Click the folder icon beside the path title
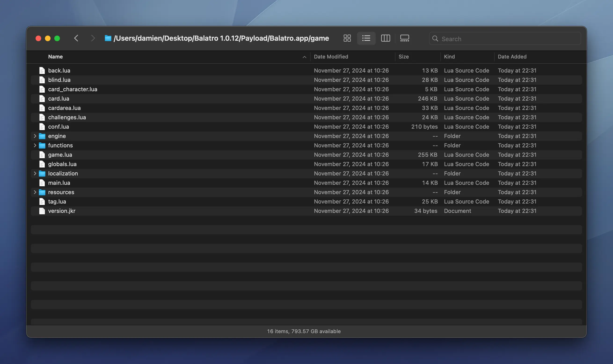 click(x=108, y=38)
